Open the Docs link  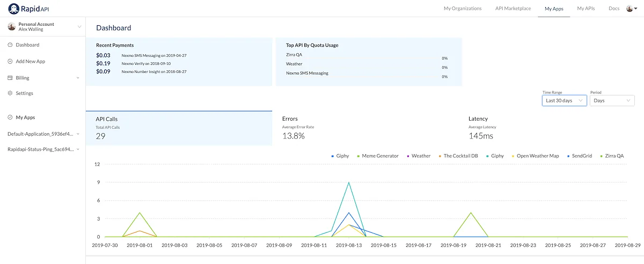pos(614,9)
